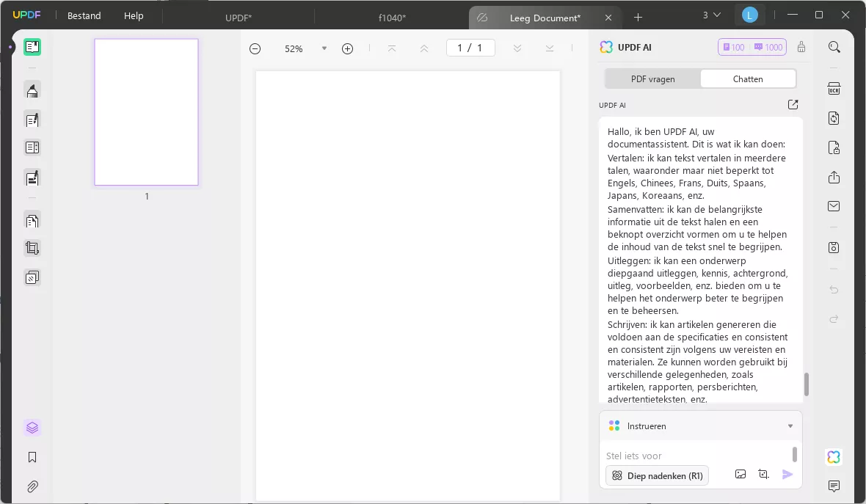
Task: Send the AI prompt message
Action: coord(787,474)
